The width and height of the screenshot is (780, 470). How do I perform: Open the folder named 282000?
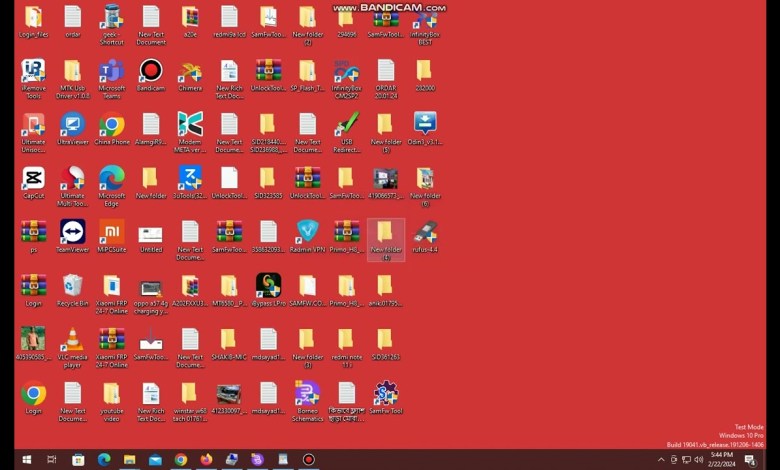(425, 75)
